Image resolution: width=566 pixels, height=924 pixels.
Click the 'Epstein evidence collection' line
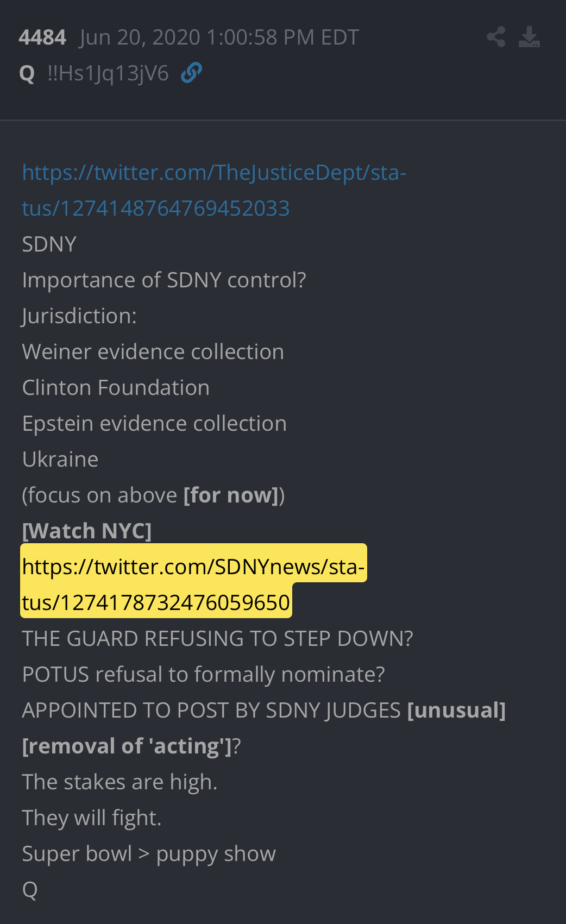[154, 423]
